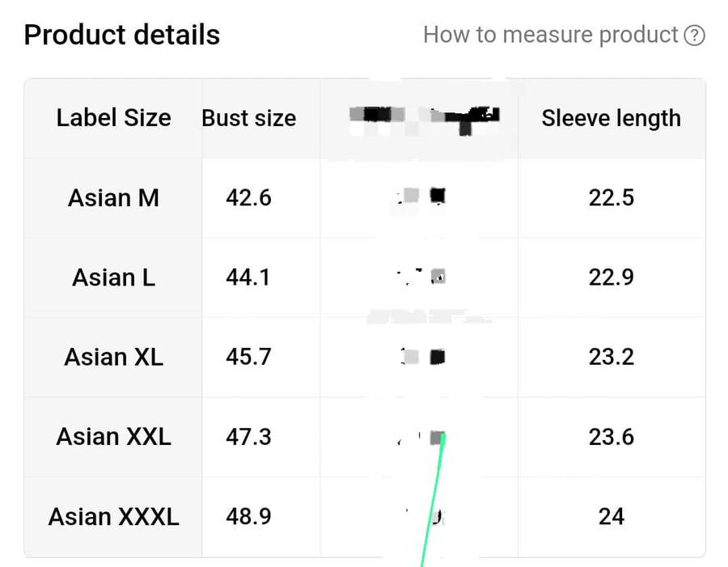Click the Product details heading
728x567 pixels.
(x=122, y=35)
